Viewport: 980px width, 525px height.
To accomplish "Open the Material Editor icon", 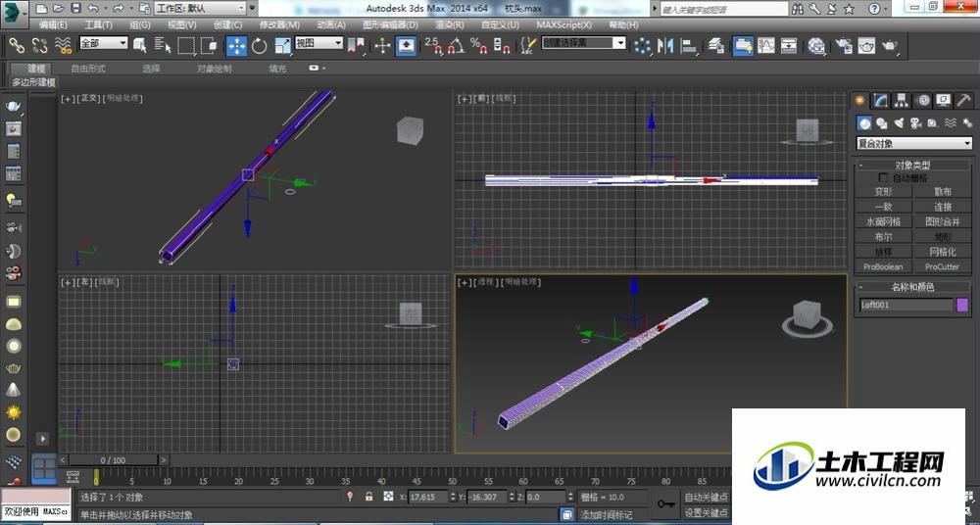I will [816, 45].
